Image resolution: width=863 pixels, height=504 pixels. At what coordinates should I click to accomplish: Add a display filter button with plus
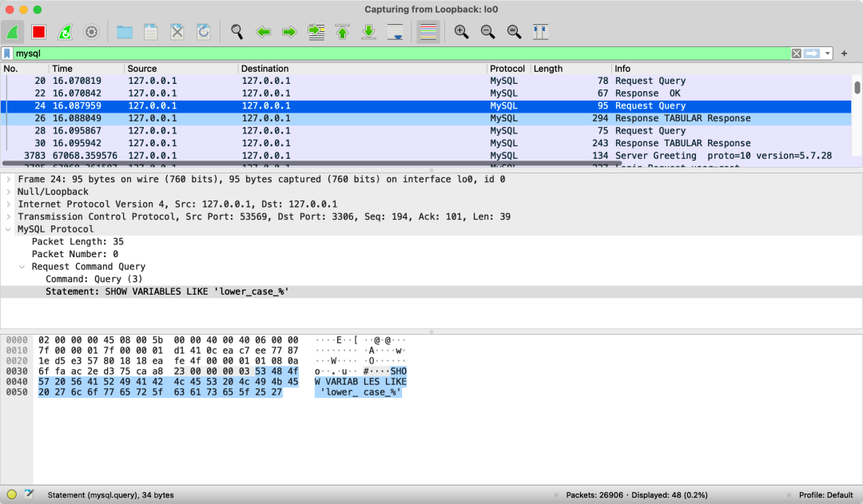(x=845, y=54)
